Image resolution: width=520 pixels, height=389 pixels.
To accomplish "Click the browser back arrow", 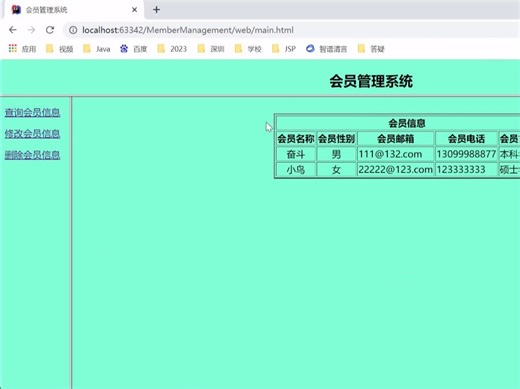I will [x=13, y=30].
